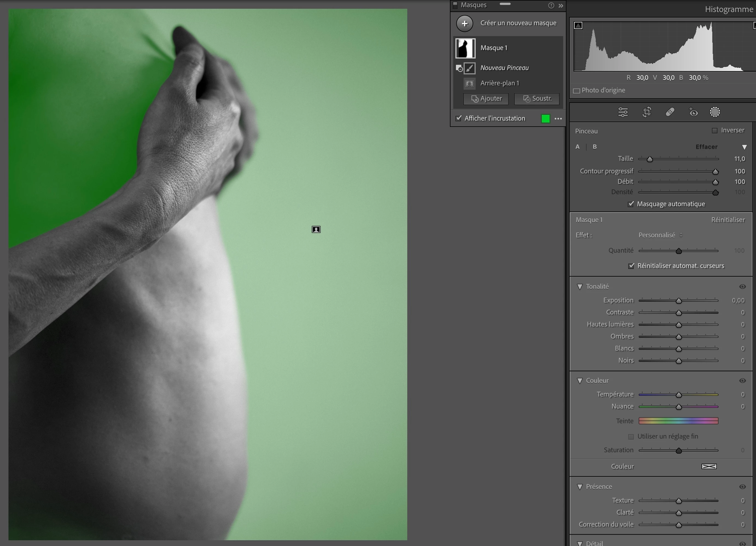Screen dimensions: 756x546
Task: Select the Healing bandage tool
Action: click(x=670, y=112)
